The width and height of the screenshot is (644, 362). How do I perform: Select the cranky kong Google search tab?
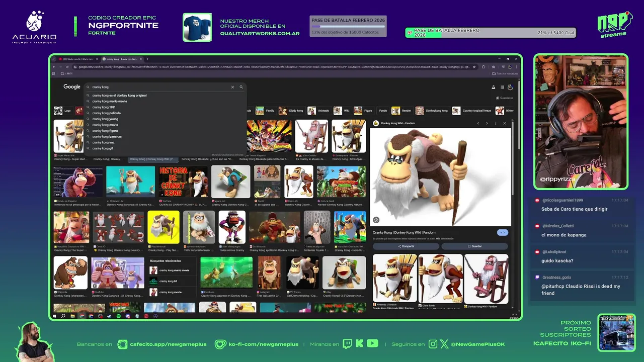[122, 59]
